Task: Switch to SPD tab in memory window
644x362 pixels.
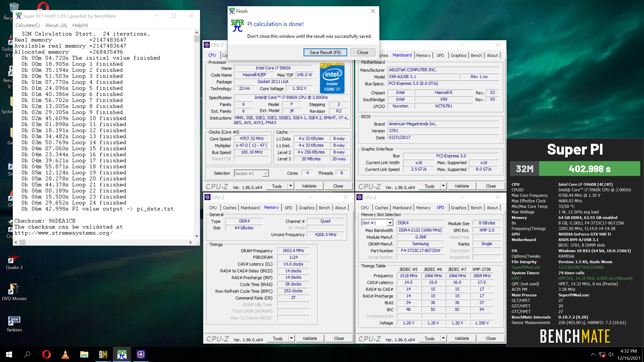Action: coord(288,208)
